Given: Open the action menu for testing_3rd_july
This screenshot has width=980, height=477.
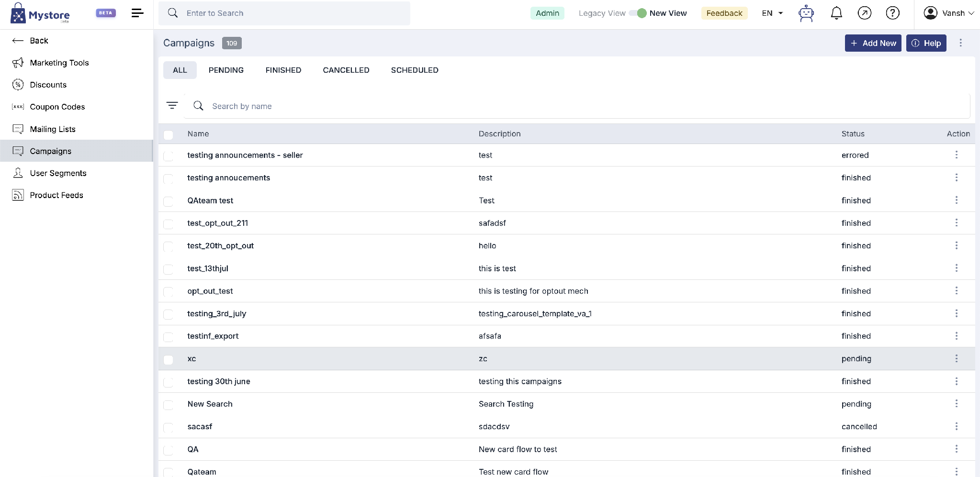Looking at the screenshot, I should pos(957,313).
